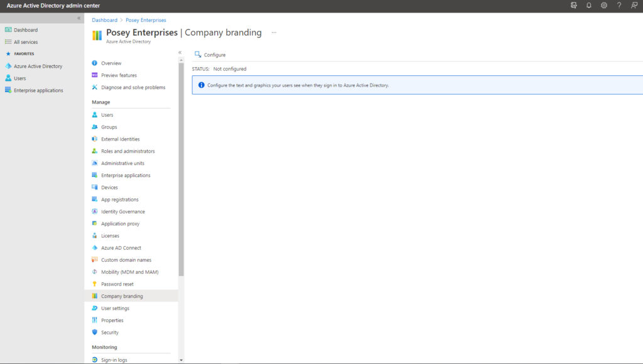The height and width of the screenshot is (364, 643).
Task: Open the feedback icon in top bar
Action: 634,5
